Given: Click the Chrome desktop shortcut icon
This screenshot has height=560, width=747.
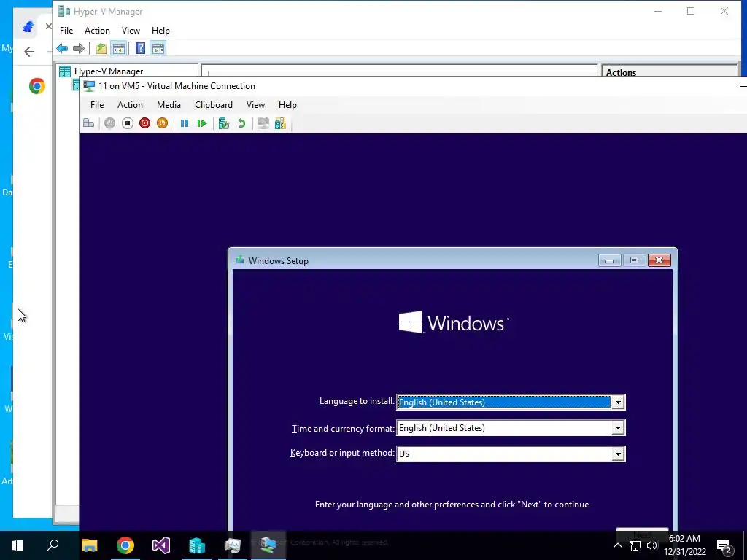Looking at the screenshot, I should tap(37, 86).
